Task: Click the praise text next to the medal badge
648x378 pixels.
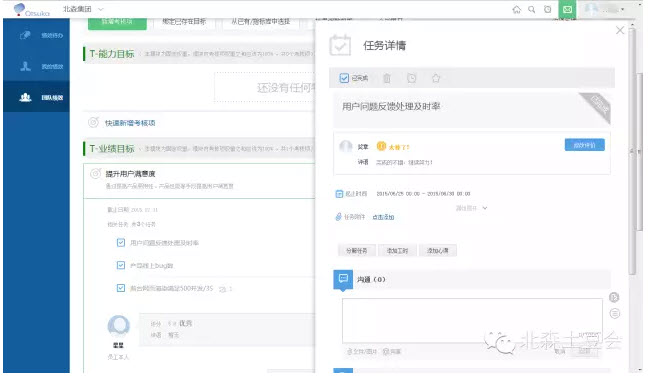Action: pos(398,147)
